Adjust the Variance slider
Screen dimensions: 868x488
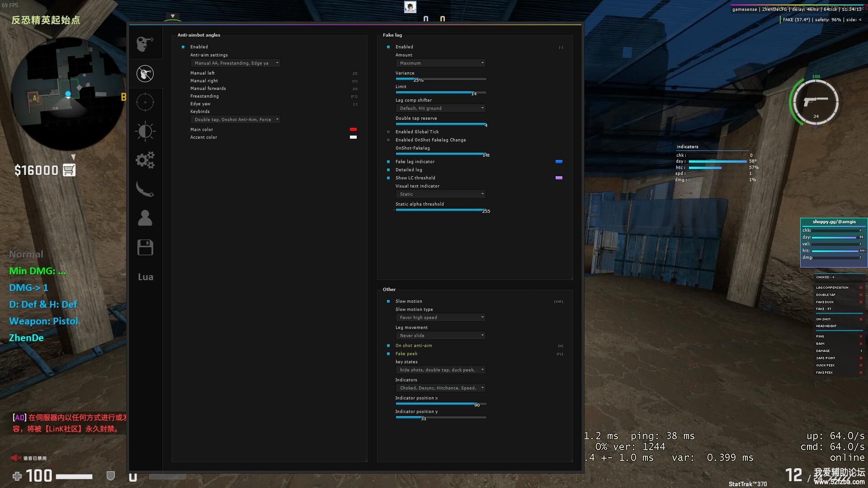click(x=441, y=79)
